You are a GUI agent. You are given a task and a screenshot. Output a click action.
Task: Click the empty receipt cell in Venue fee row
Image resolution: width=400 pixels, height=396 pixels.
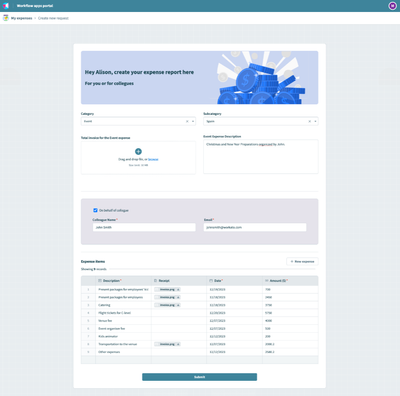point(179,321)
